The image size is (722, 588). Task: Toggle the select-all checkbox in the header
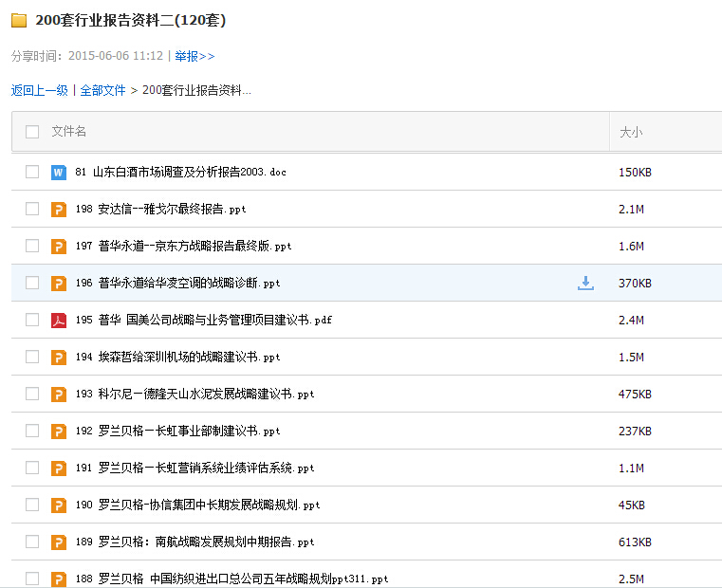(x=32, y=132)
